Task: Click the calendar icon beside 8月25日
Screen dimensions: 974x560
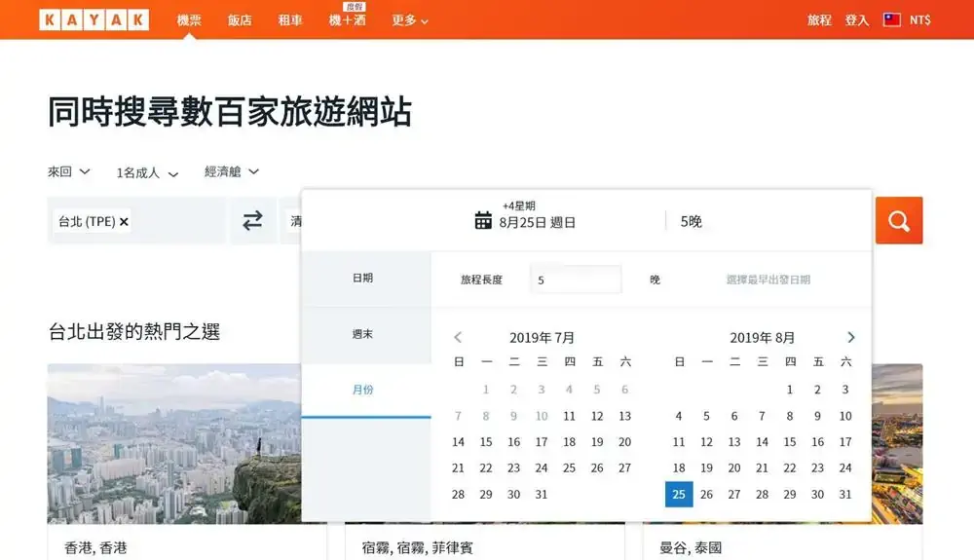Action: pos(483,220)
